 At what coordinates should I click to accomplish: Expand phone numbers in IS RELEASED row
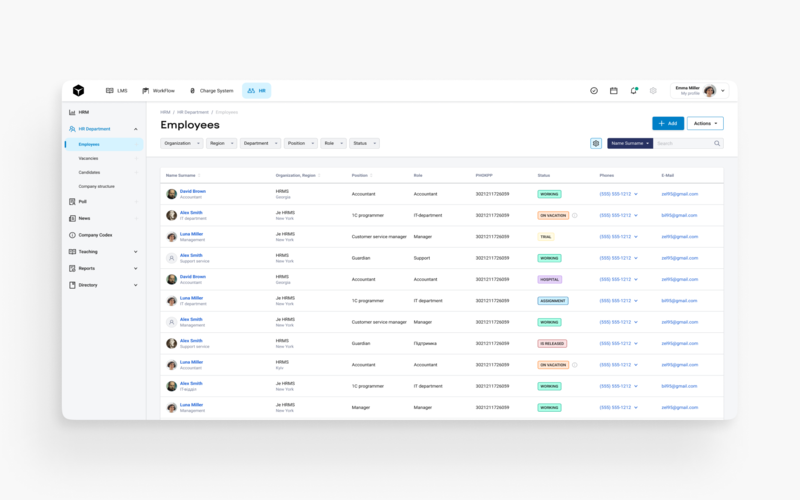[636, 343]
